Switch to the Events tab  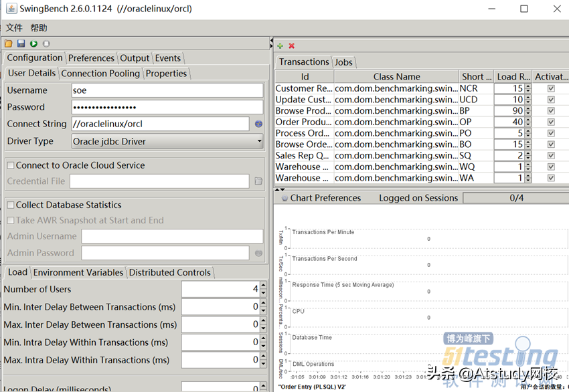pyautogui.click(x=168, y=58)
